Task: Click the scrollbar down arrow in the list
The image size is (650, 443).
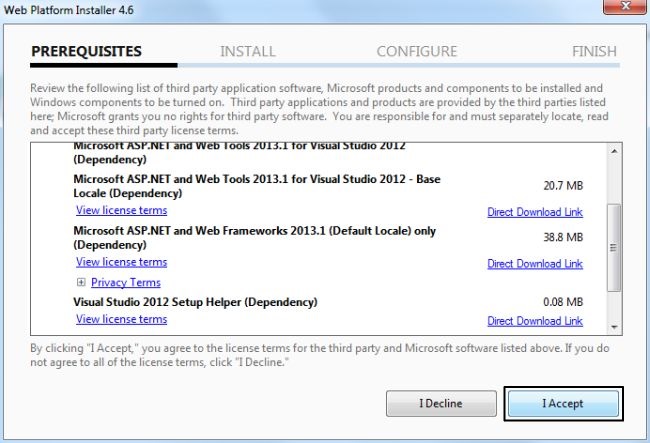Action: (x=614, y=327)
